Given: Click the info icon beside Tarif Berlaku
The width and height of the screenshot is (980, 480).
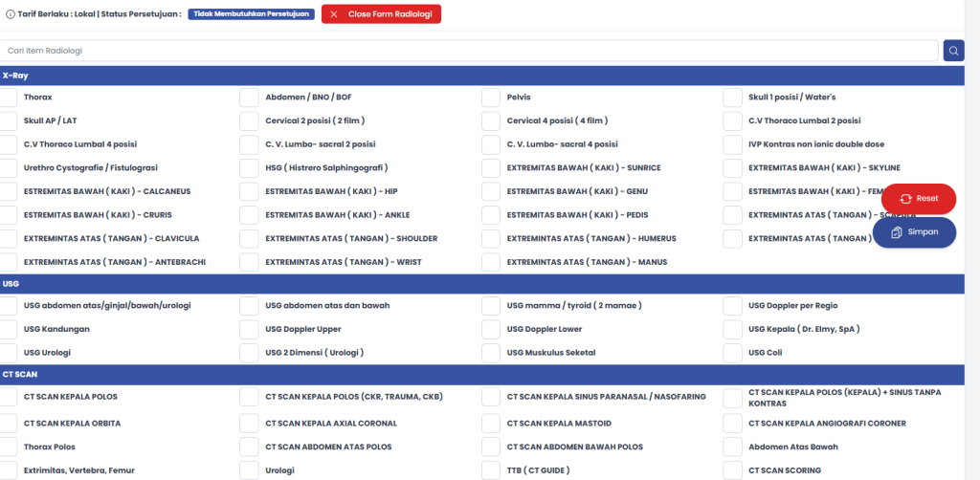Looking at the screenshot, I should tap(10, 14).
